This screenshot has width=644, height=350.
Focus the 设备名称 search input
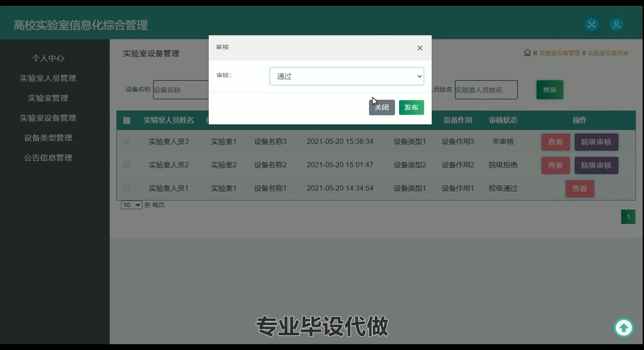coord(181,90)
